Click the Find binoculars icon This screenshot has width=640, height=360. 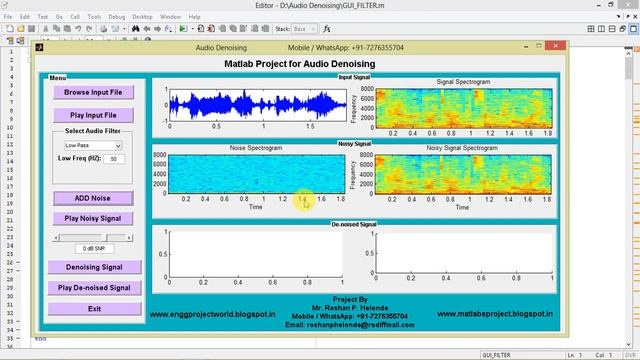[136, 29]
